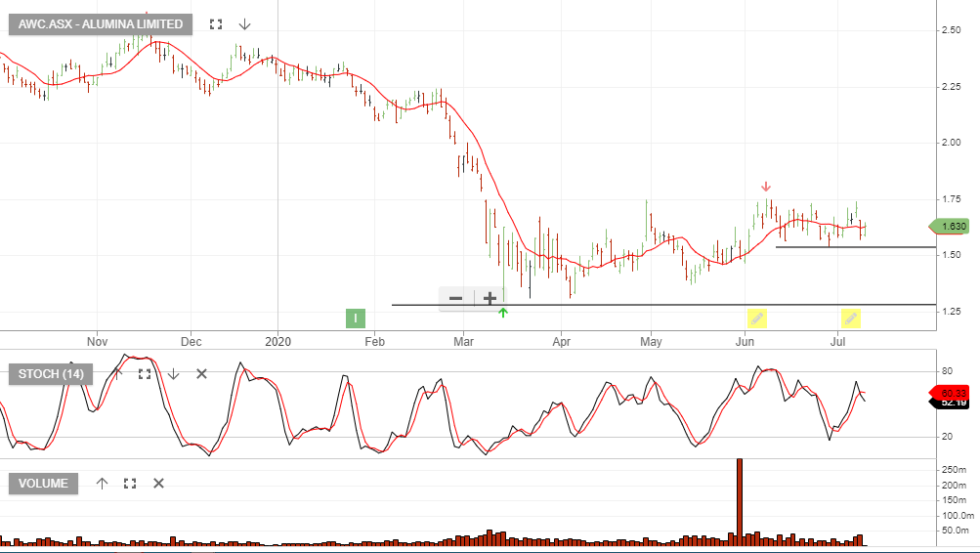This screenshot has height=553, width=980.
Task: Click the Dec date axis label
Action: (x=192, y=342)
